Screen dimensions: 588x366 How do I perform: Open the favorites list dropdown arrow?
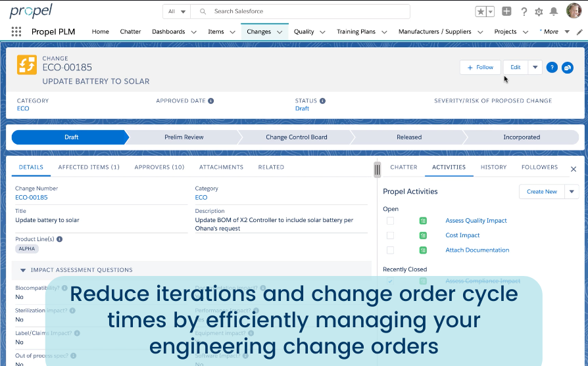tap(491, 12)
